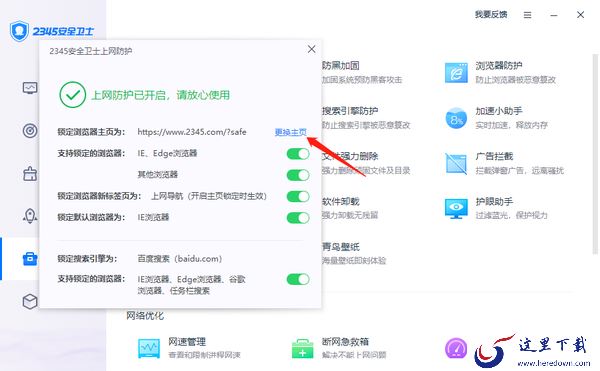Open 网速管理 icon
600x371 pixels.
pos(149,348)
